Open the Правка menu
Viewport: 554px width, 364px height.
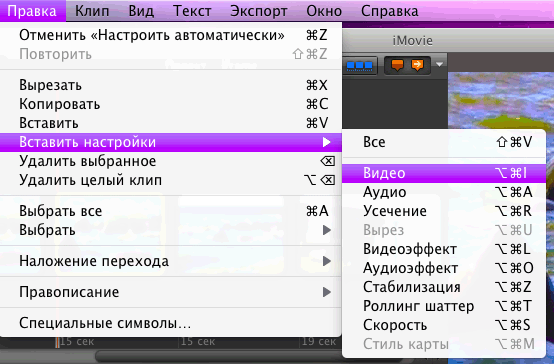tap(32, 11)
